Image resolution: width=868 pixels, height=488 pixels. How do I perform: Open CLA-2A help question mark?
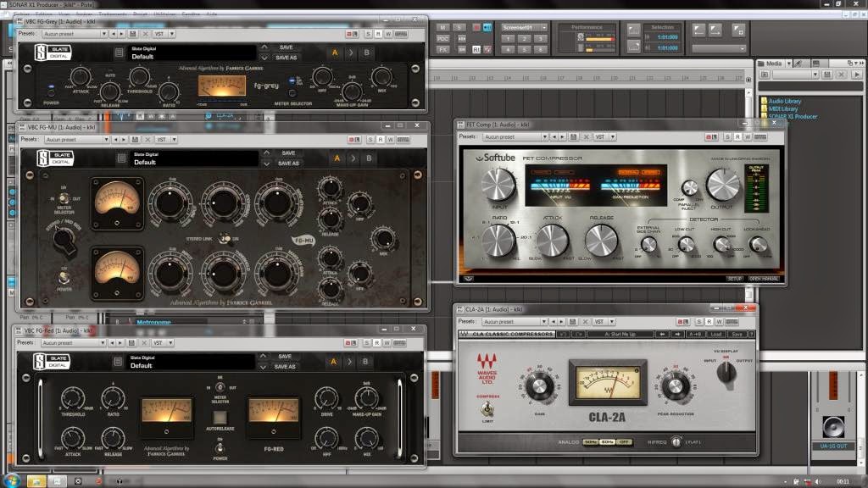click(x=751, y=334)
